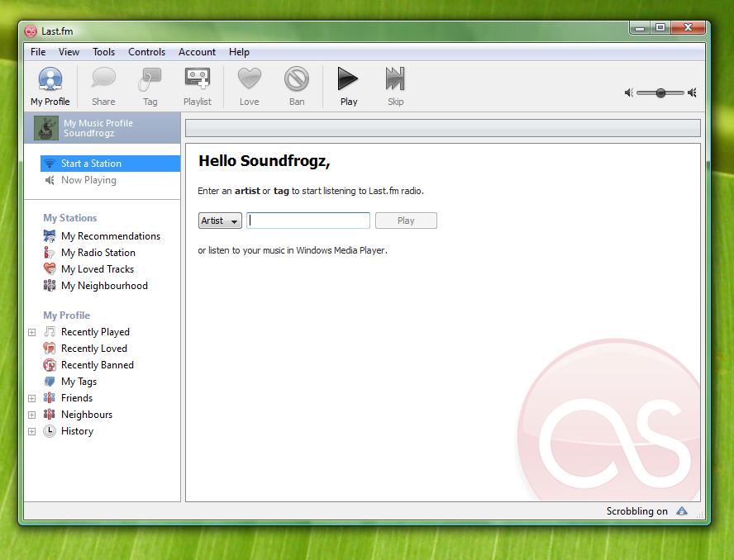Click the loud speaker icon beside volume
This screenshot has width=734, height=560.
(693, 93)
